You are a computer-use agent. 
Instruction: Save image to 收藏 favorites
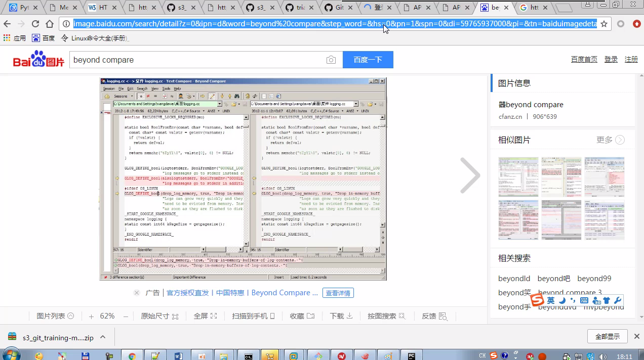pos(302,316)
